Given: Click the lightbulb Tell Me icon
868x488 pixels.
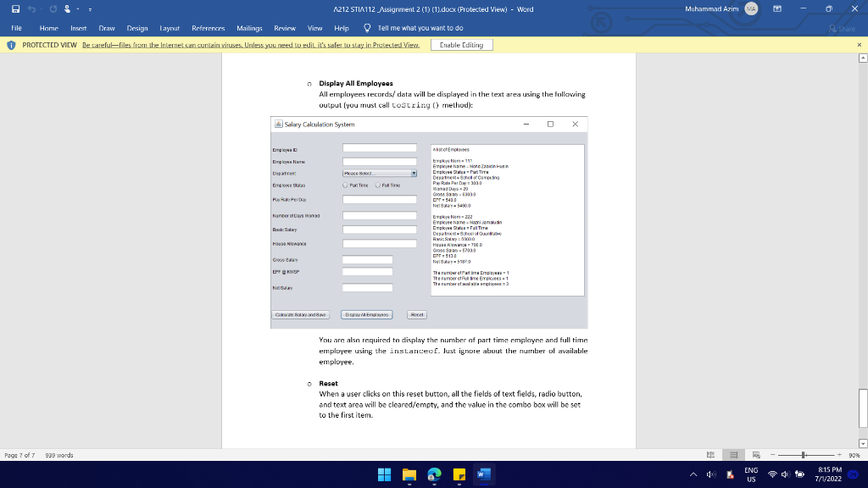Looking at the screenshot, I should [367, 28].
